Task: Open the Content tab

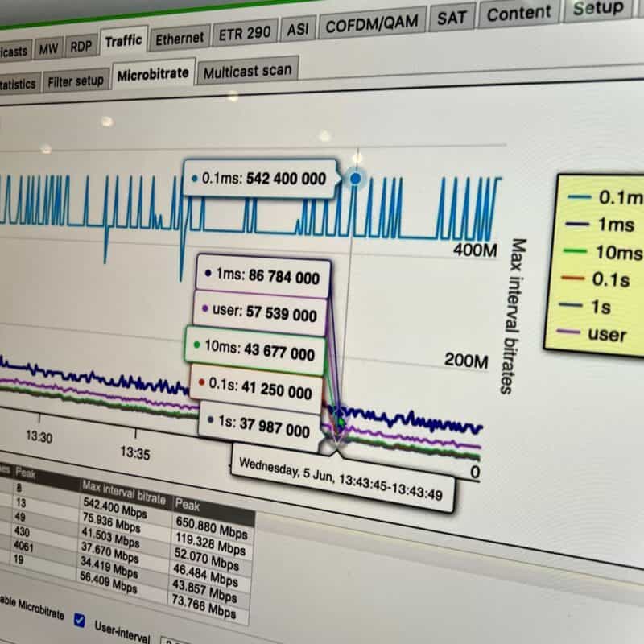Action: click(x=518, y=13)
